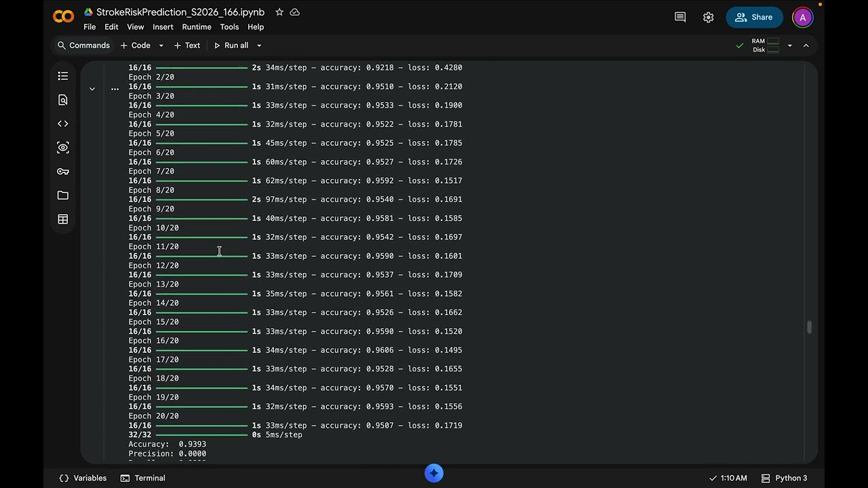The image size is (868, 488).
Task: Open the Edit menu
Action: [111, 27]
